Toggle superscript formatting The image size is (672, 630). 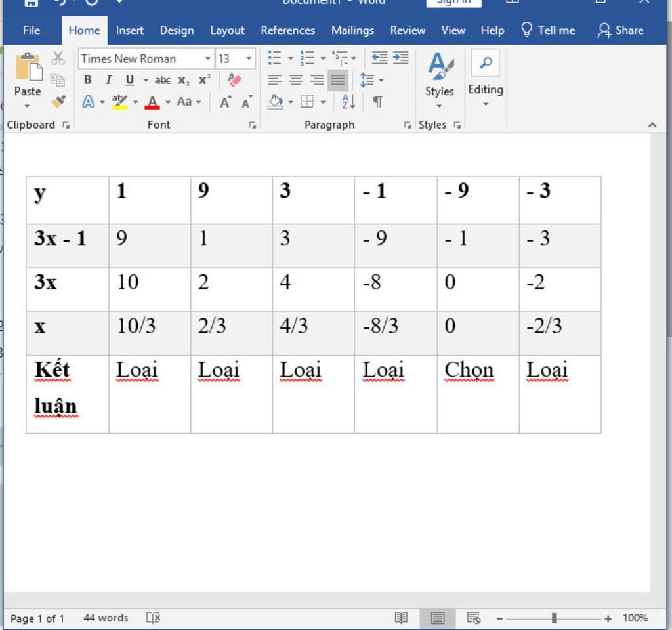tap(205, 79)
